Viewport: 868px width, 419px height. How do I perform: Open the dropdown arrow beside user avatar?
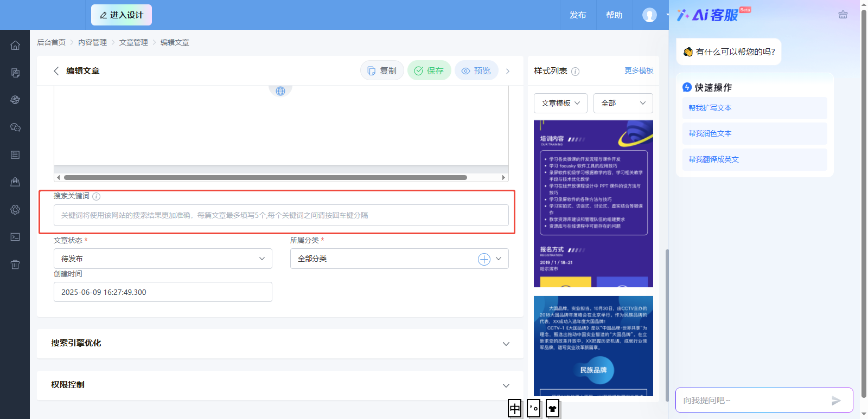point(667,15)
